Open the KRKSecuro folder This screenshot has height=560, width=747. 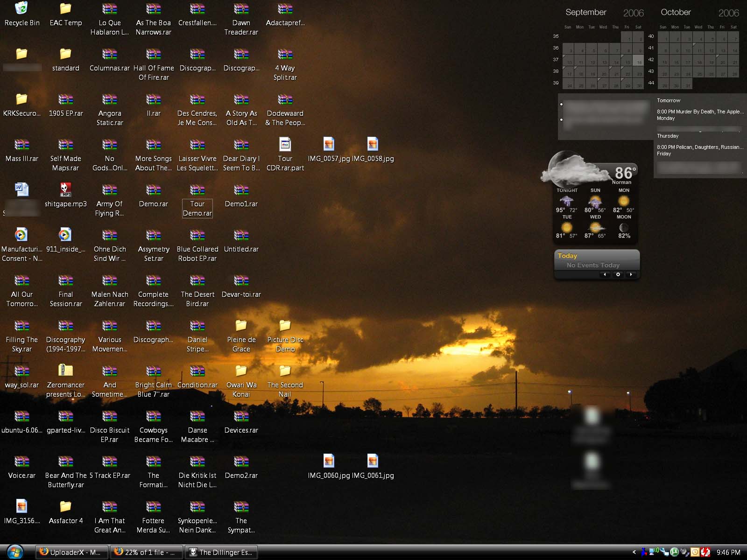[x=21, y=105]
